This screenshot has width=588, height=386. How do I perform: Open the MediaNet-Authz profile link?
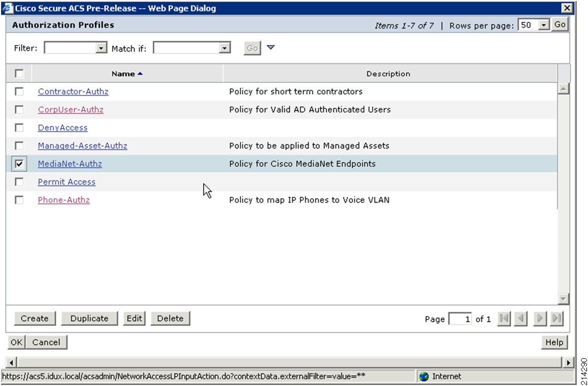coord(70,164)
